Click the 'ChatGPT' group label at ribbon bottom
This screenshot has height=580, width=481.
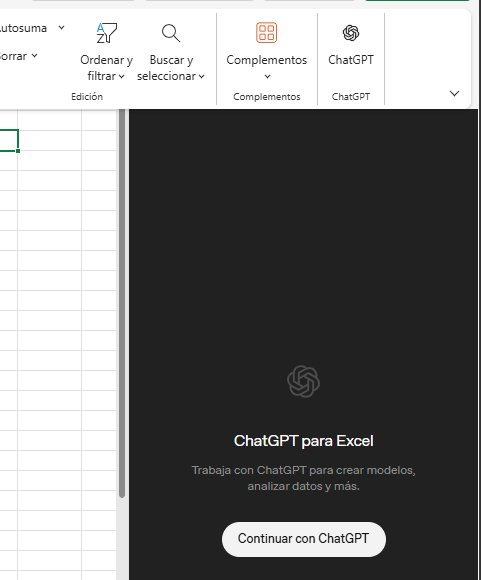[351, 97]
